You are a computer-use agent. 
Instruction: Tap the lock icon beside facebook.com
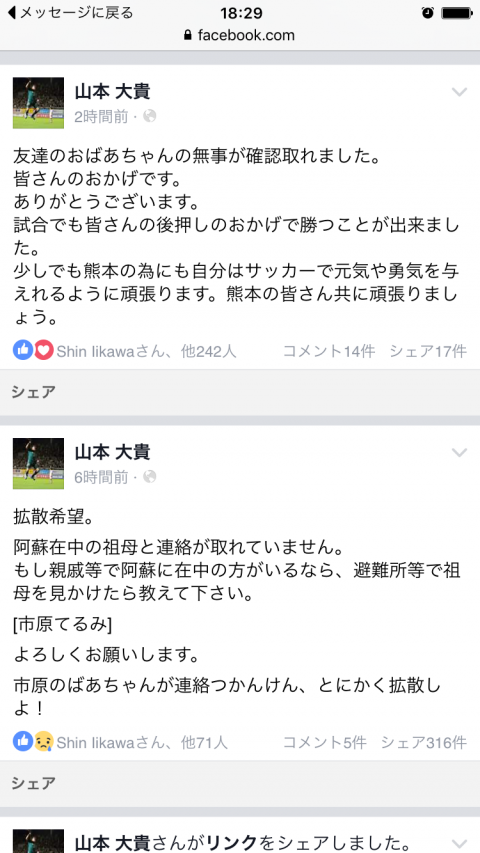pos(188,36)
